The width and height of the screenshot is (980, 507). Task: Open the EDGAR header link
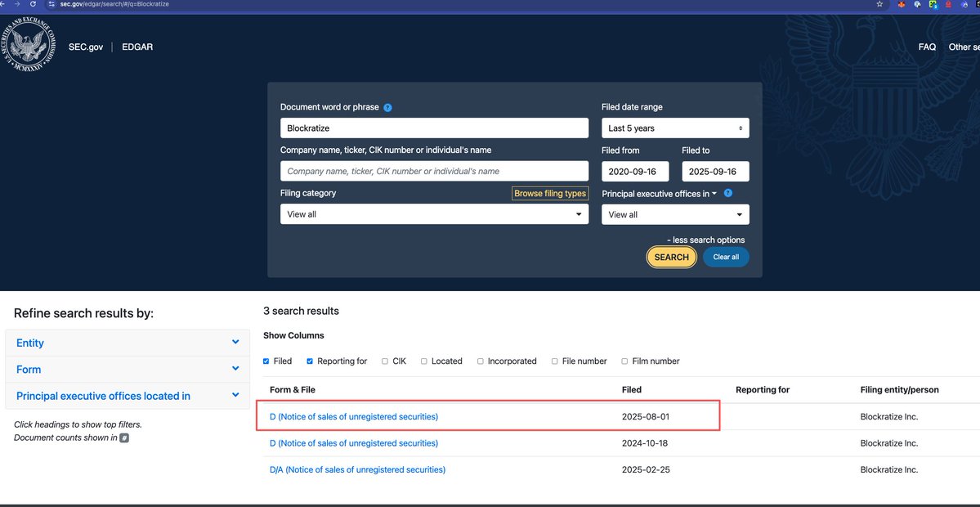pyautogui.click(x=136, y=47)
